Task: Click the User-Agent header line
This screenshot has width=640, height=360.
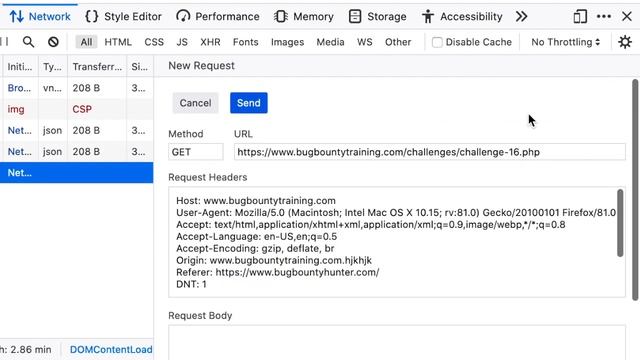Action: tap(396, 213)
